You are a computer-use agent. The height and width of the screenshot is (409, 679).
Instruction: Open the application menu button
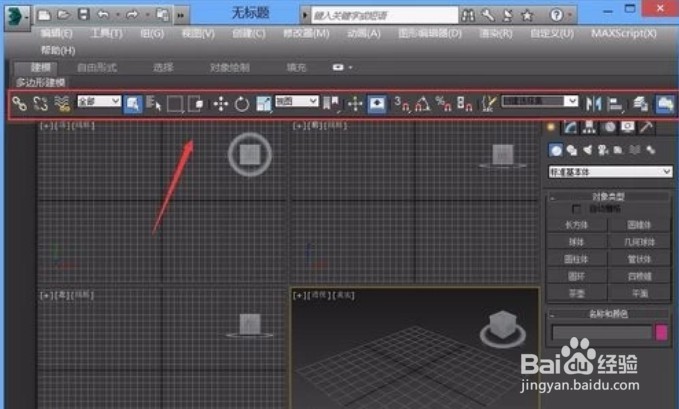[x=17, y=17]
